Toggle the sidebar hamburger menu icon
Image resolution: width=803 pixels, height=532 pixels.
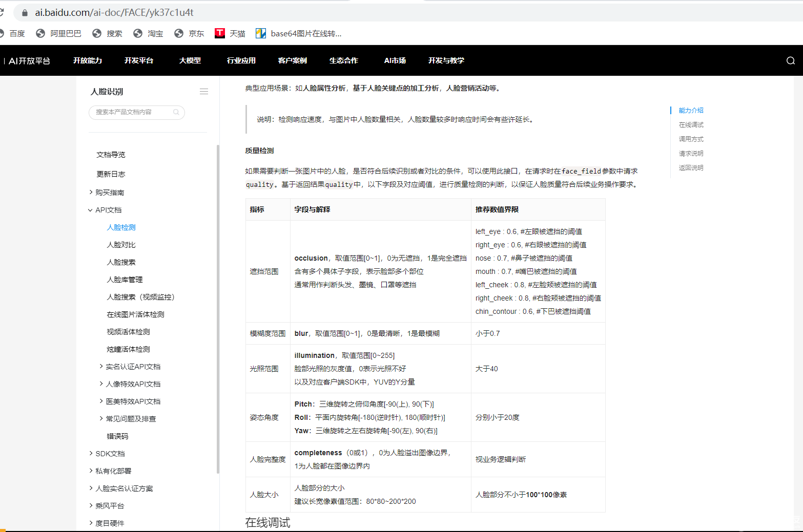(204, 92)
